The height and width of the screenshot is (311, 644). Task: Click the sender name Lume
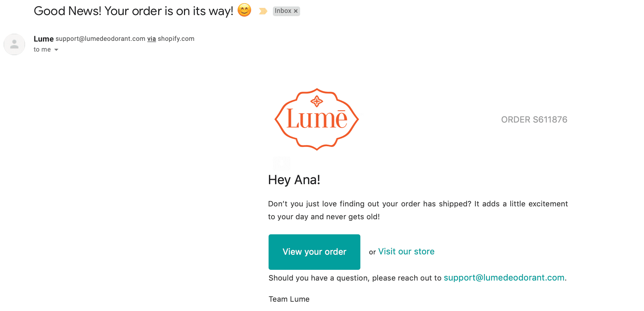point(44,39)
